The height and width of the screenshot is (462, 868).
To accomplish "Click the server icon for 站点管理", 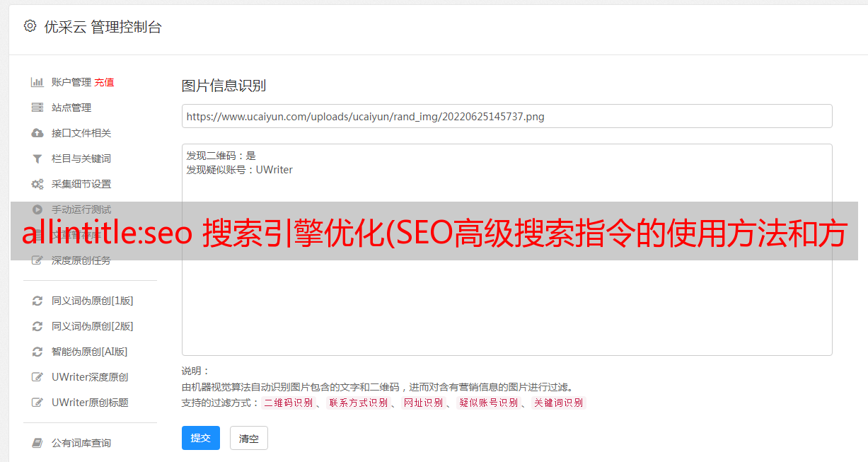I will coord(37,108).
